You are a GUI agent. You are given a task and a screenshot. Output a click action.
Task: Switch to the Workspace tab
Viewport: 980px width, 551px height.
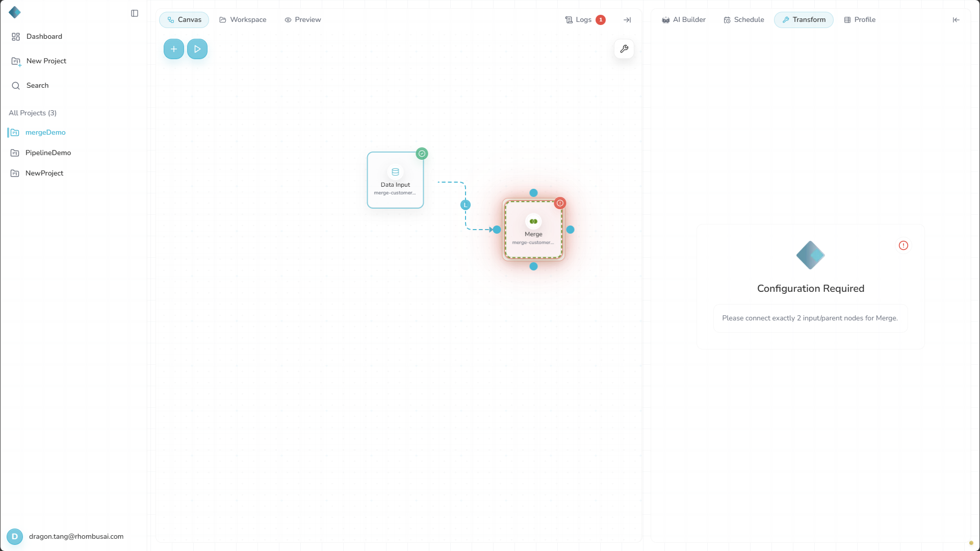click(x=243, y=20)
